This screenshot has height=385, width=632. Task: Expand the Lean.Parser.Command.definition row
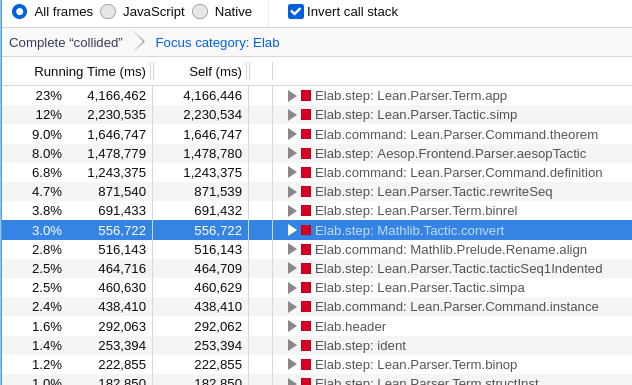point(292,173)
